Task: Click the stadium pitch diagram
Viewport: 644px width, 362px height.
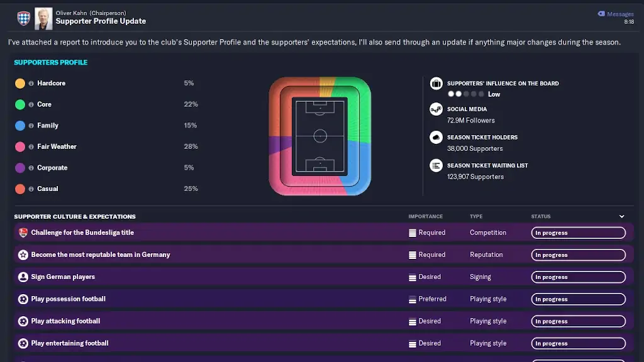Action: pos(319,136)
